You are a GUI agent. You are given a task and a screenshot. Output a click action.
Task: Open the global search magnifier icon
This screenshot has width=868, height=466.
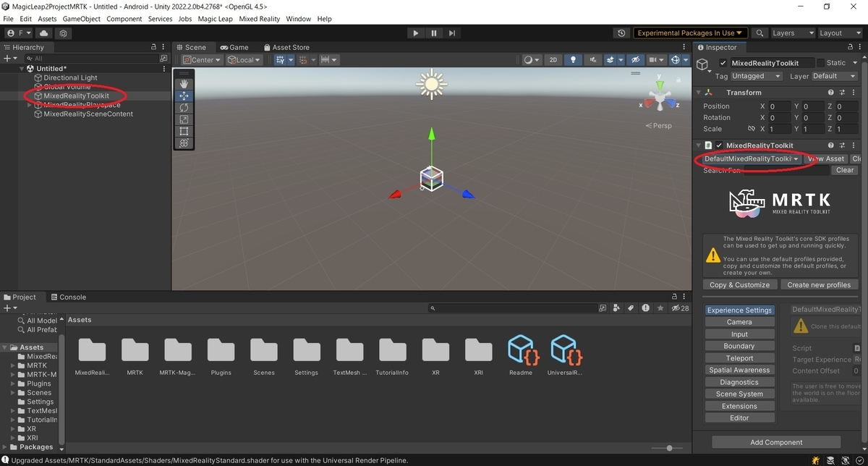[759, 33]
